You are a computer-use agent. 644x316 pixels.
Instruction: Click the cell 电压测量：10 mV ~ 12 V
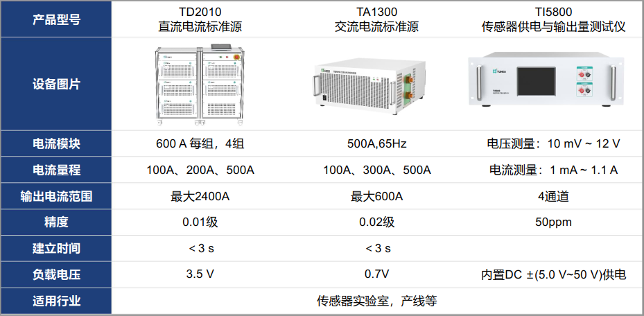click(554, 143)
